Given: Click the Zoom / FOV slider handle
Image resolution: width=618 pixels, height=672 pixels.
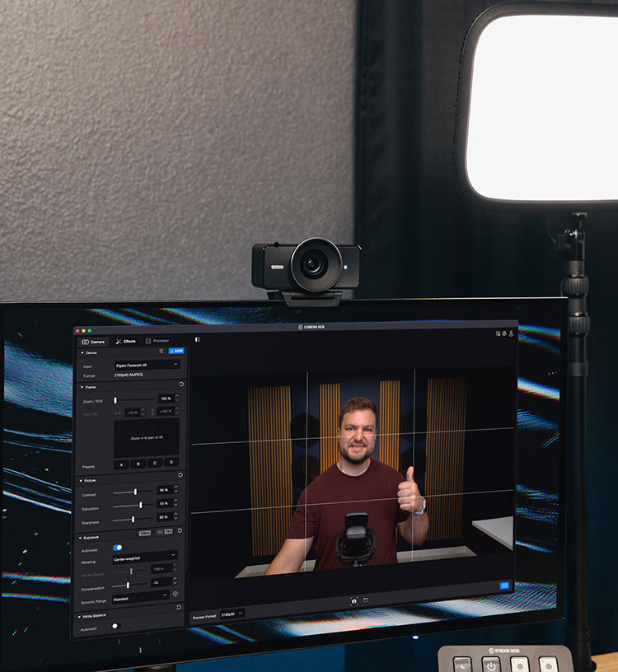Looking at the screenshot, I should tap(115, 400).
